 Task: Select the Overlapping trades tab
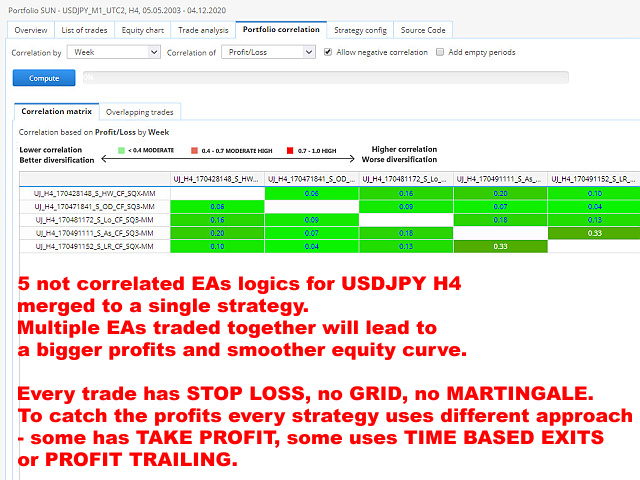tap(139, 112)
